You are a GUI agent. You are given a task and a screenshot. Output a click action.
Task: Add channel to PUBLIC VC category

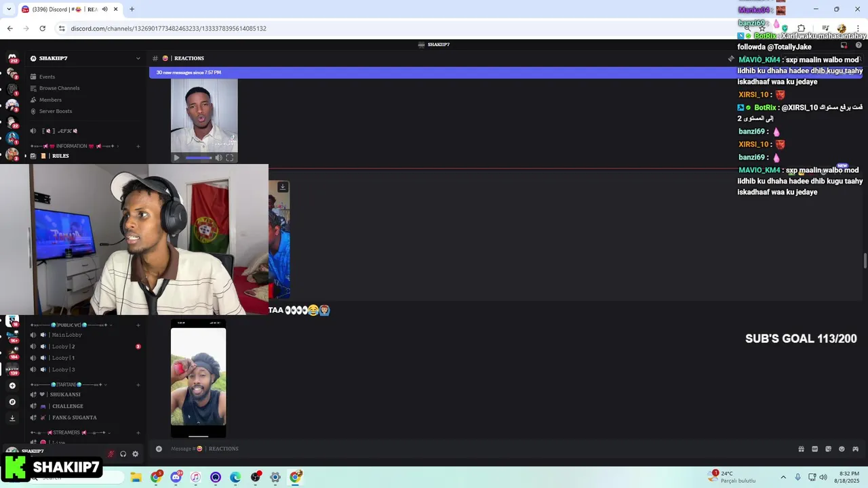click(x=138, y=325)
